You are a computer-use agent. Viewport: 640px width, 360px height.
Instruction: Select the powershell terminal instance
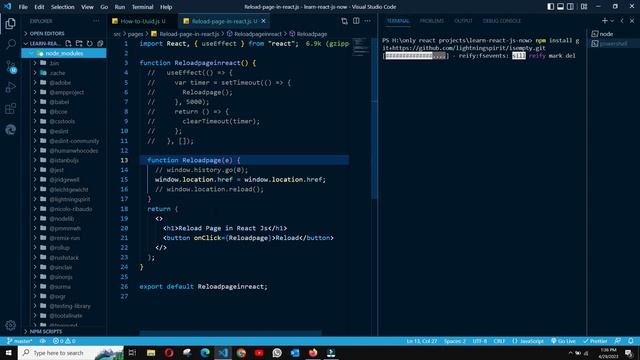click(x=613, y=43)
